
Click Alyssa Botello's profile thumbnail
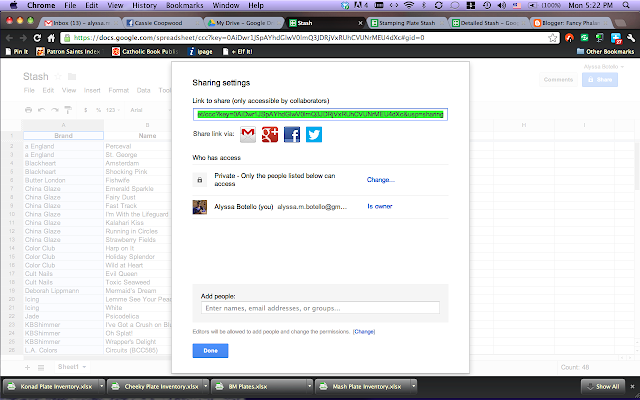(x=200, y=207)
